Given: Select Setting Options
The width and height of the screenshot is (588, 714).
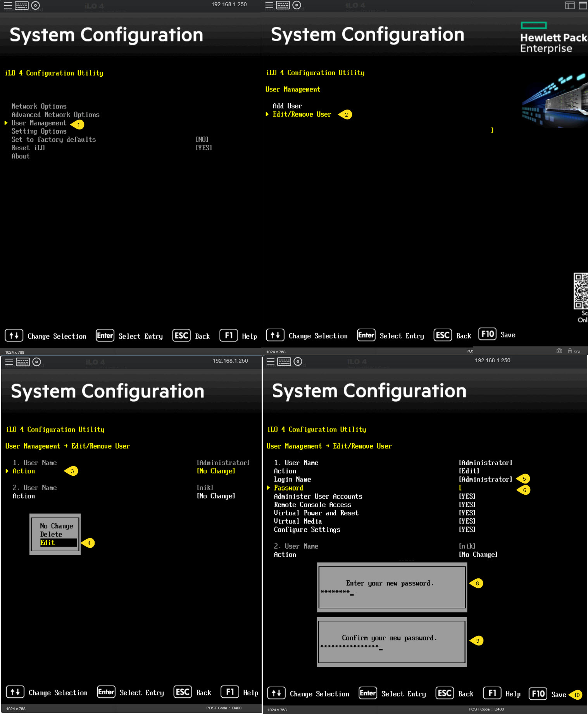Looking at the screenshot, I should [x=39, y=131].
